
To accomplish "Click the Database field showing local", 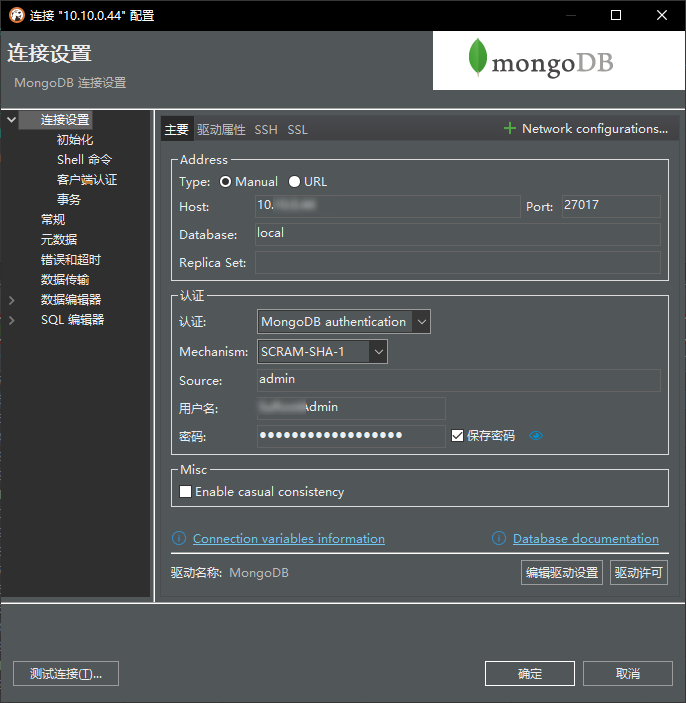I will 458,234.
